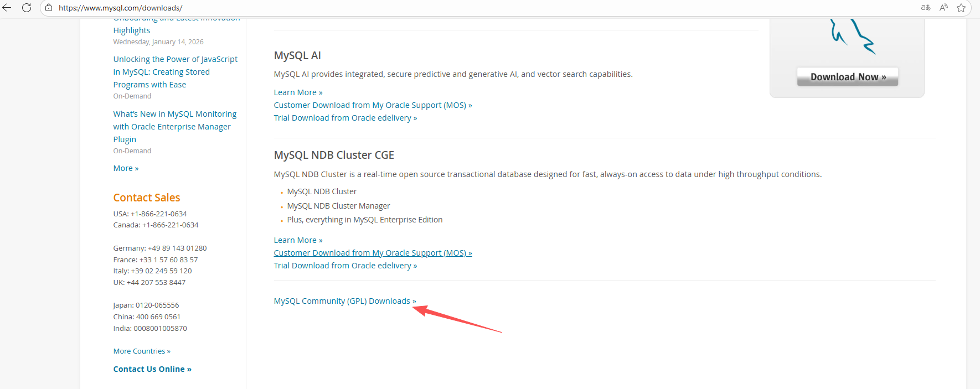
Task: Select the MySQL AI heading
Action: pyautogui.click(x=297, y=55)
